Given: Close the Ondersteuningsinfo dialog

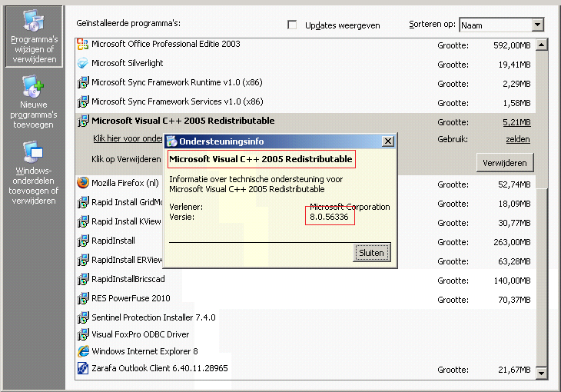Looking at the screenshot, I should (388, 141).
